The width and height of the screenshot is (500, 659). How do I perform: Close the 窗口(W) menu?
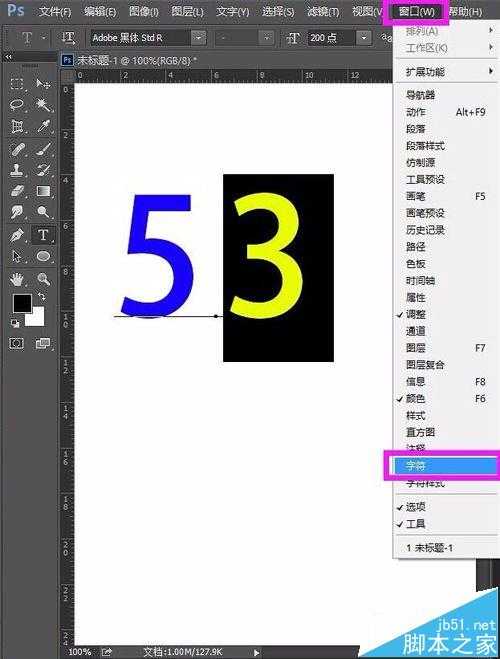(x=416, y=11)
